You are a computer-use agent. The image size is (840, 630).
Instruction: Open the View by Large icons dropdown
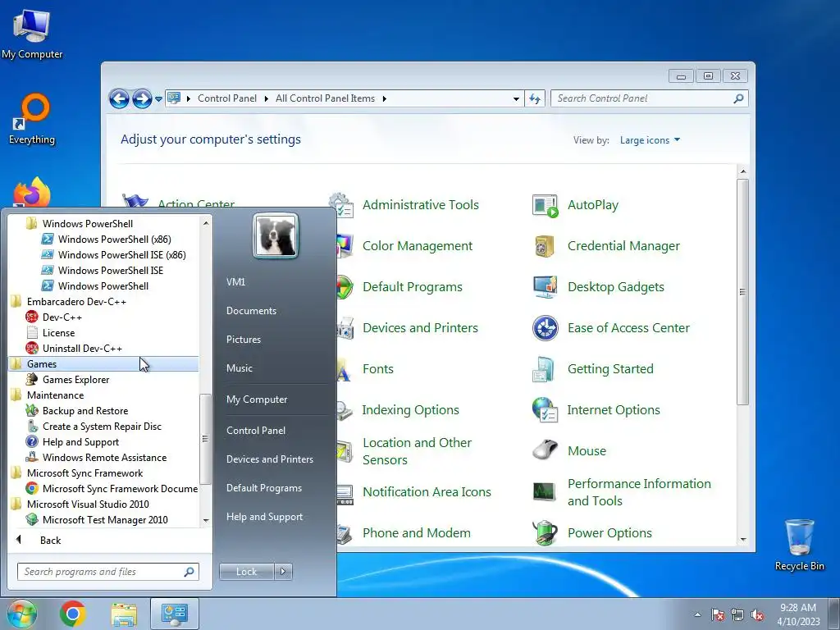point(650,140)
